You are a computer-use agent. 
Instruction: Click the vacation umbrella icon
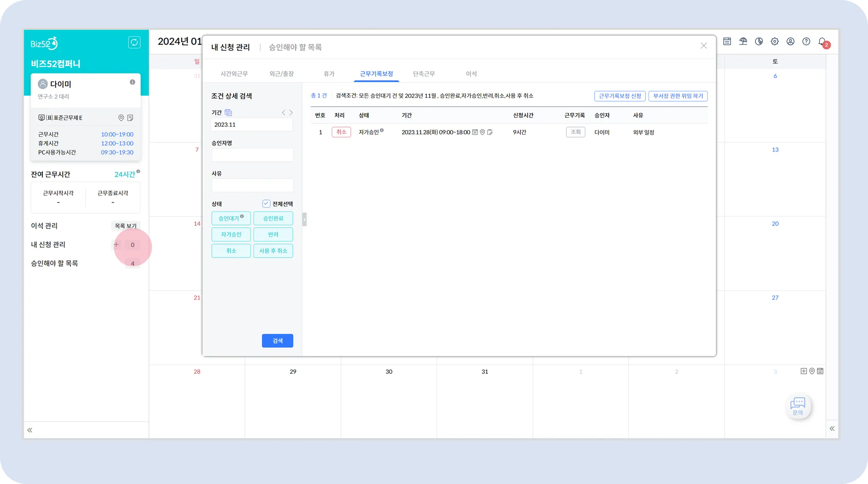(743, 42)
